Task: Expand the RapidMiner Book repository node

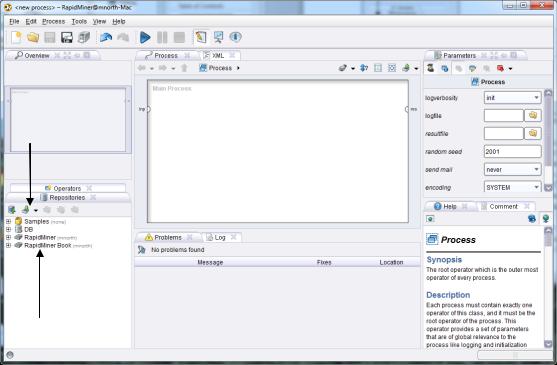Action: coord(9,245)
